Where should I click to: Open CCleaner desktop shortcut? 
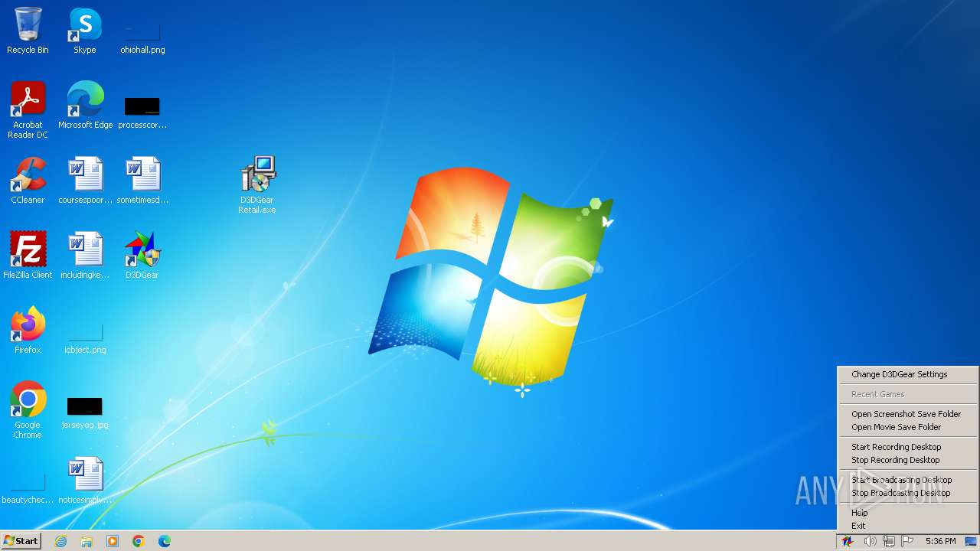(x=28, y=181)
